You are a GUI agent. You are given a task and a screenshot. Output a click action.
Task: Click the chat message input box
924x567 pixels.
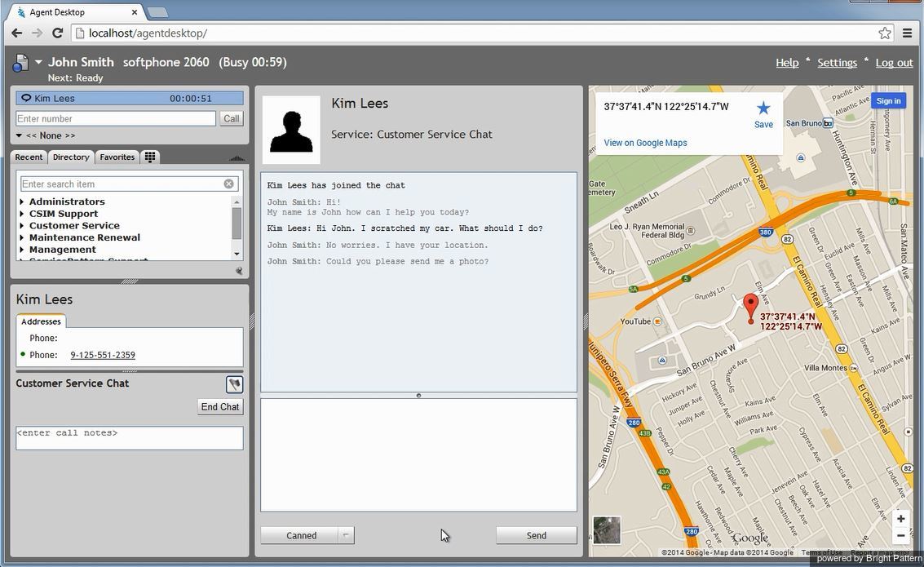418,455
